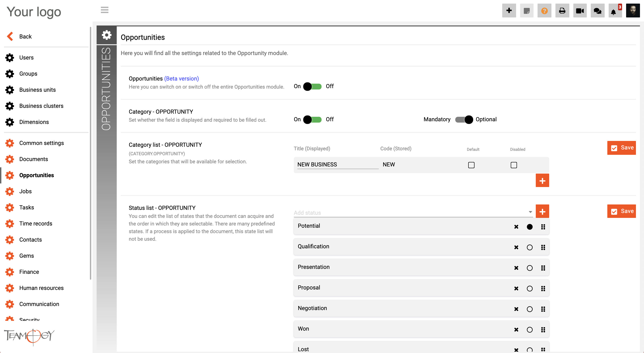This screenshot has width=644, height=353.
Task: Click the plus add-new icon in top toolbar
Action: [509, 11]
